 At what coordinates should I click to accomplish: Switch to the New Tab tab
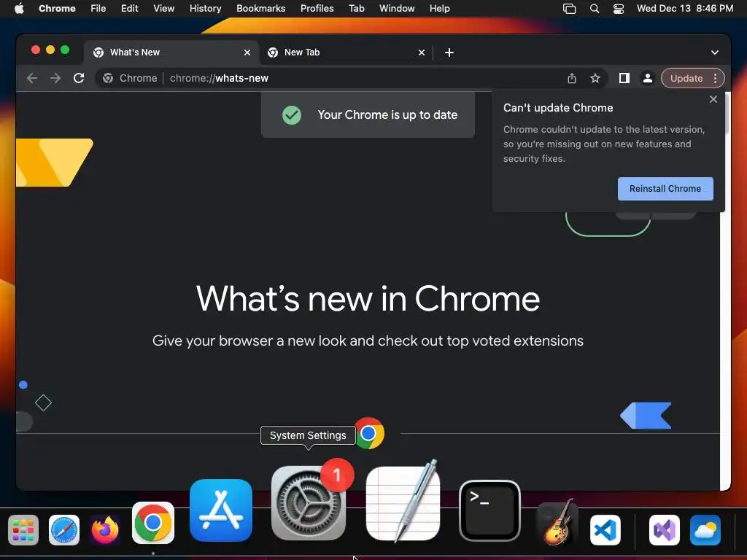[346, 52]
